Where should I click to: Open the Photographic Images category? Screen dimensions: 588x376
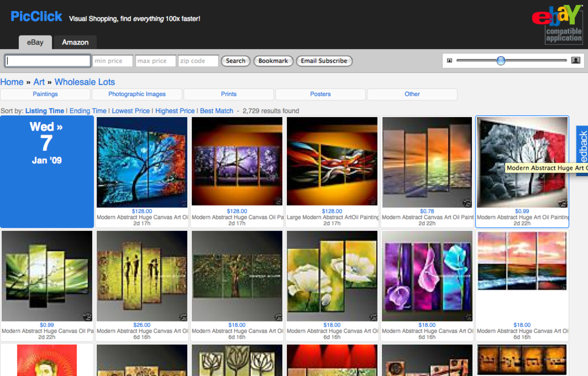[137, 94]
